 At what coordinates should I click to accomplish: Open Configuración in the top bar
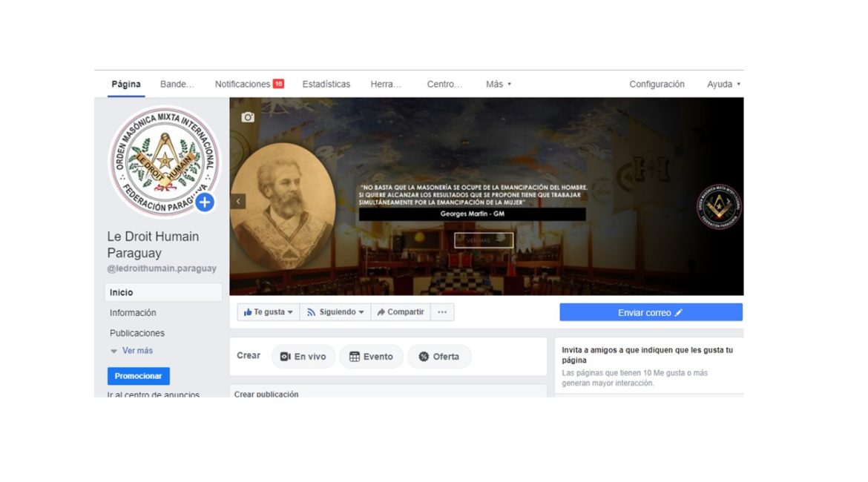(x=657, y=84)
